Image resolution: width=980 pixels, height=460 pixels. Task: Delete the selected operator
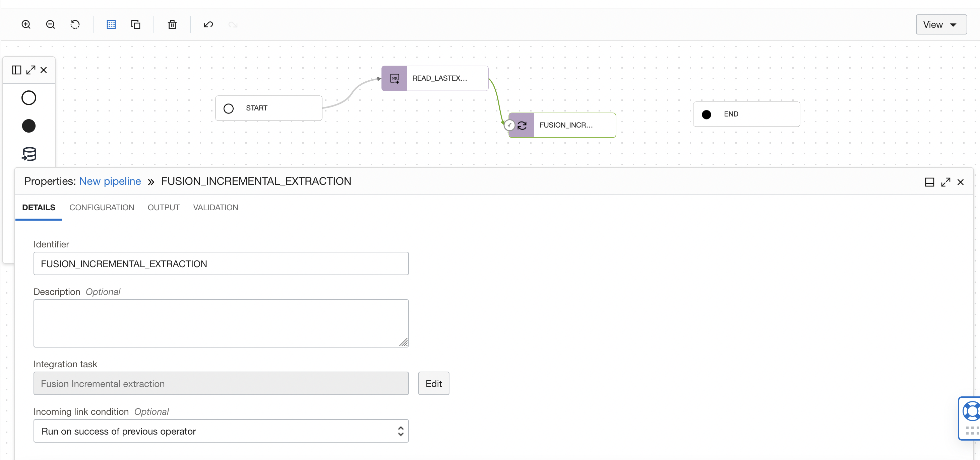(x=172, y=24)
